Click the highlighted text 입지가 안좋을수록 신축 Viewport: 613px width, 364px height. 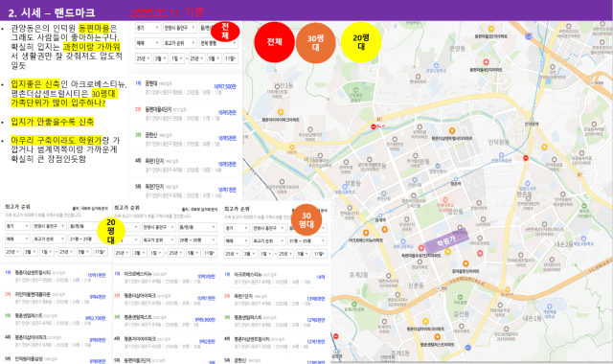(53, 122)
